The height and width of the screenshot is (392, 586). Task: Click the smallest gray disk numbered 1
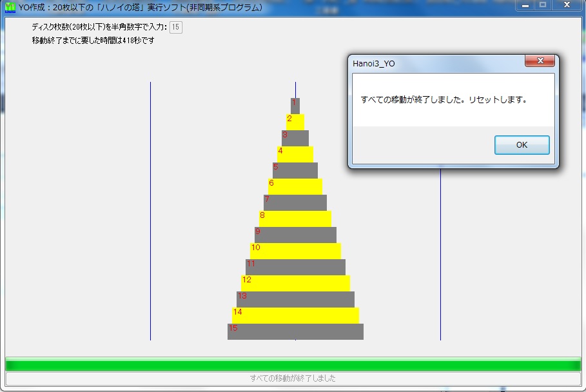(295, 106)
